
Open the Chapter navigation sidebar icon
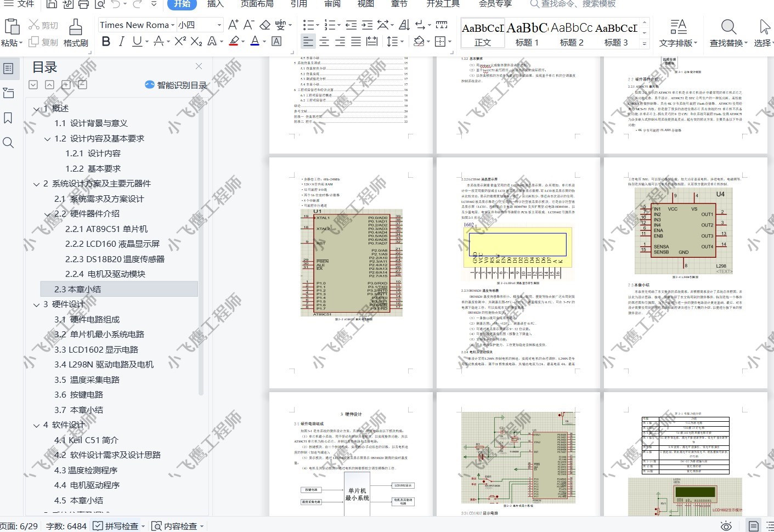point(8,93)
